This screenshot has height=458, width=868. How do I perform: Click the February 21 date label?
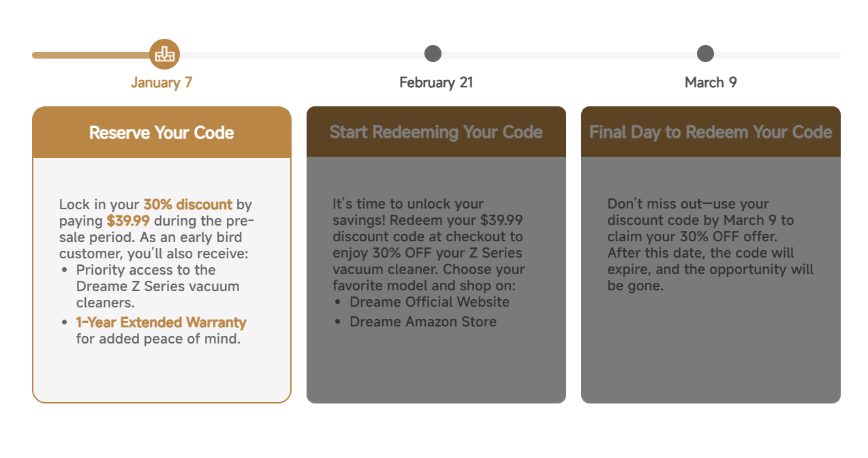(436, 82)
